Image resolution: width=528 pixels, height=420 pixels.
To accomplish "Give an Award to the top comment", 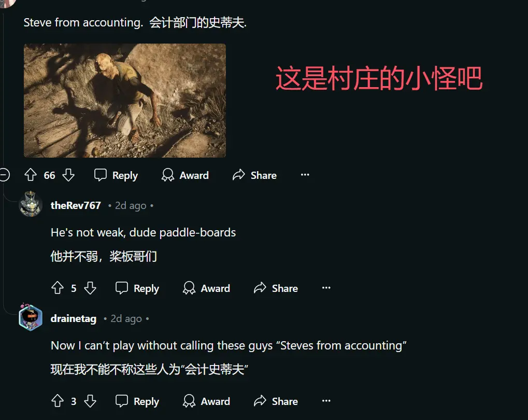I will (x=185, y=175).
